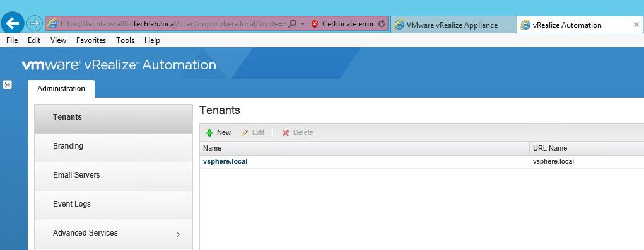Click the red Certificate error shield icon
This screenshot has height=250, width=644.
[315, 24]
